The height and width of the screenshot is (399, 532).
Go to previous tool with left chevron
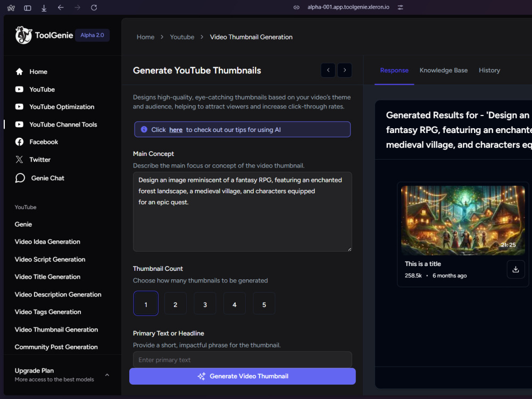328,70
